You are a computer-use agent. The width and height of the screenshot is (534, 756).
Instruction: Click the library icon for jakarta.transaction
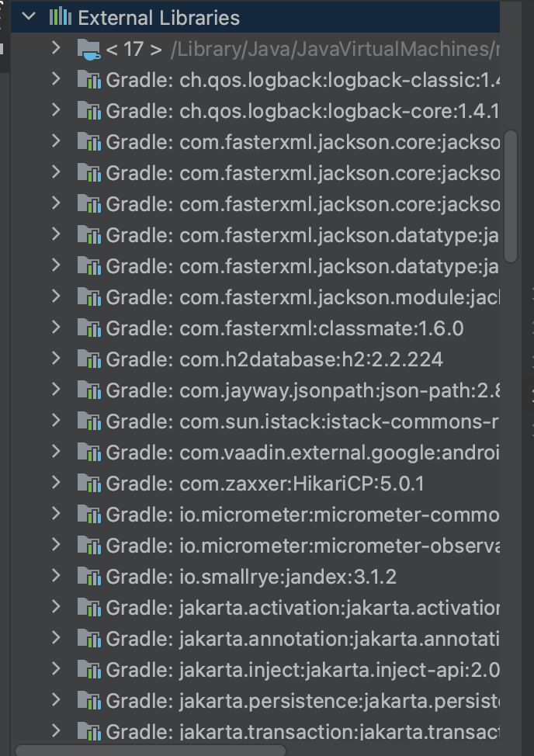[x=89, y=731]
